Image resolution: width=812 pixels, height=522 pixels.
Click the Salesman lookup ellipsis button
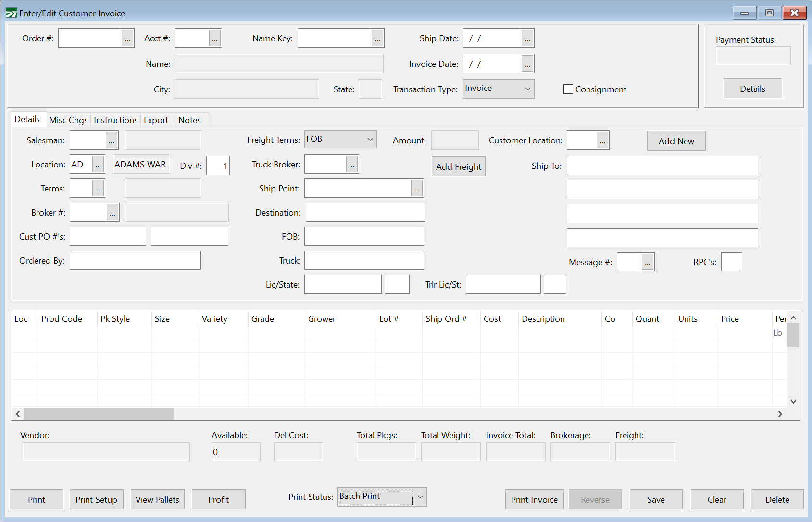coord(112,140)
